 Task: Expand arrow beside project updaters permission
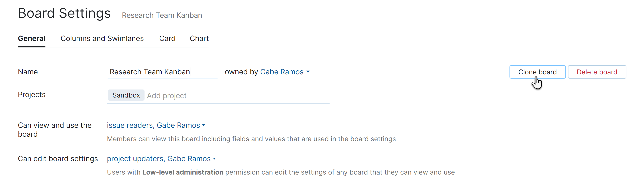point(214,159)
